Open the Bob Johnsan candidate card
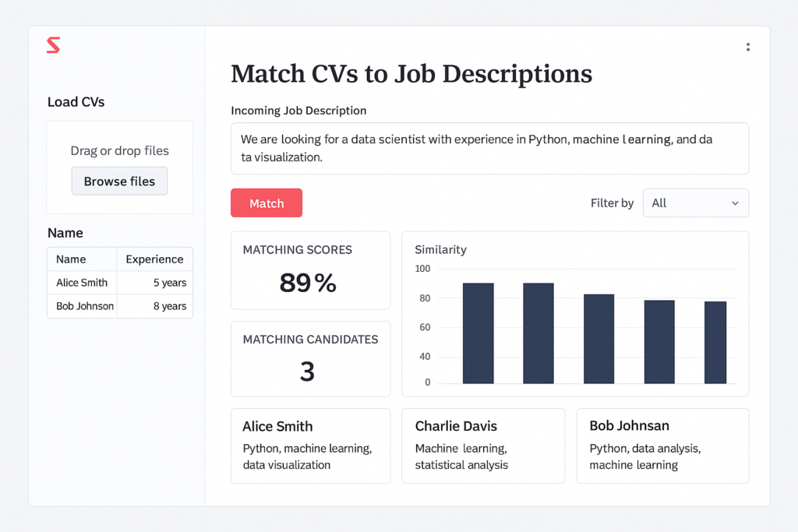798x532 pixels. 662,446
